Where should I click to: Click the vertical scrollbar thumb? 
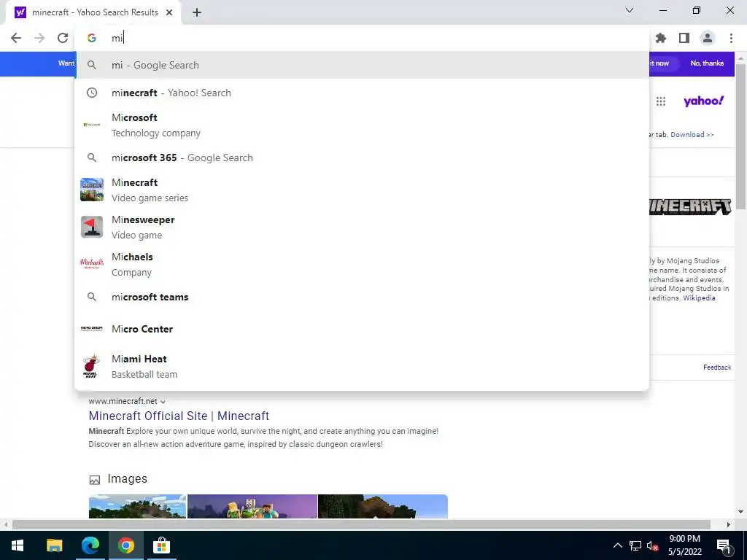pos(740,136)
